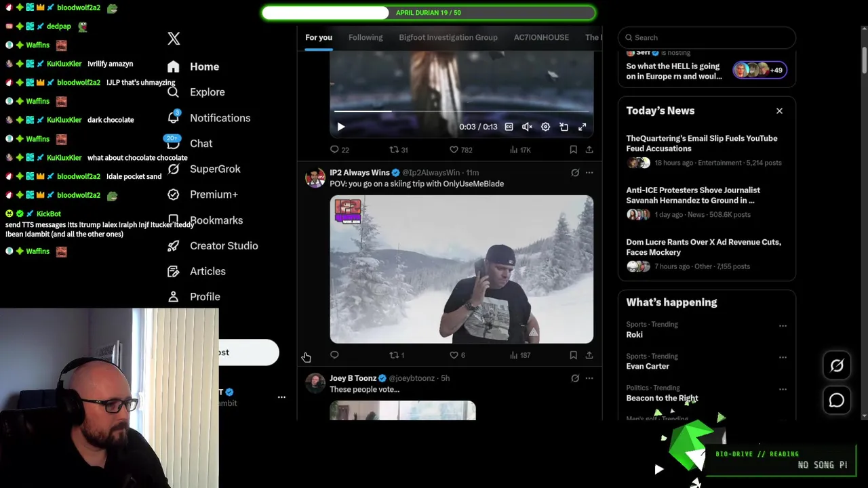Reply to the IP2 Always Wins post
The height and width of the screenshot is (488, 868).
point(334,355)
